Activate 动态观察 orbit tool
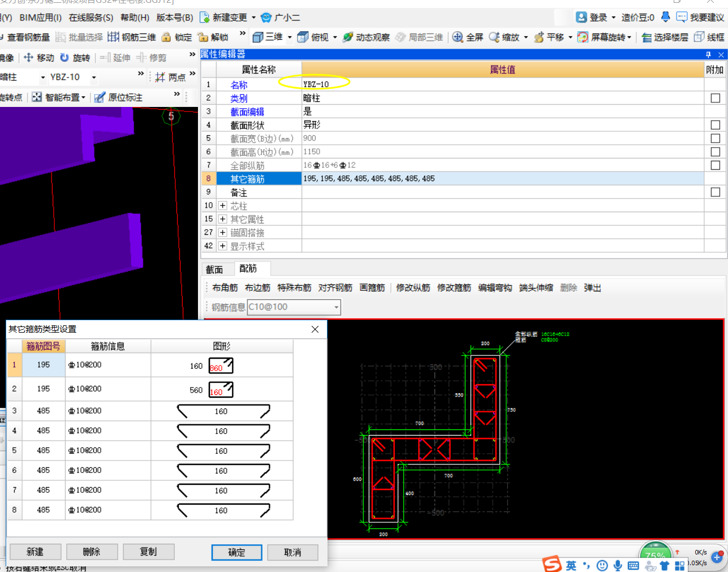Viewport: 728px width, 572px height. 366,37
